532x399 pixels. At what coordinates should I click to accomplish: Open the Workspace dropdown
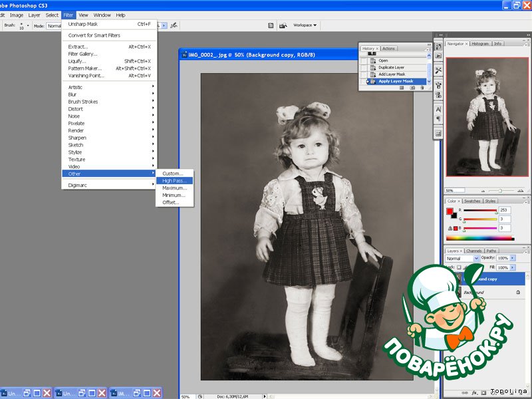click(305, 25)
